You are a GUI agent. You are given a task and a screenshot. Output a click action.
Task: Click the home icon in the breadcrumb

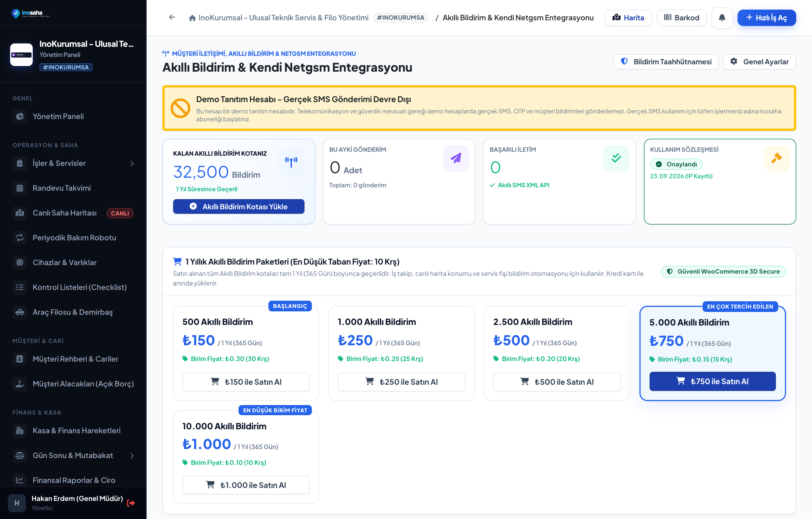pyautogui.click(x=192, y=18)
